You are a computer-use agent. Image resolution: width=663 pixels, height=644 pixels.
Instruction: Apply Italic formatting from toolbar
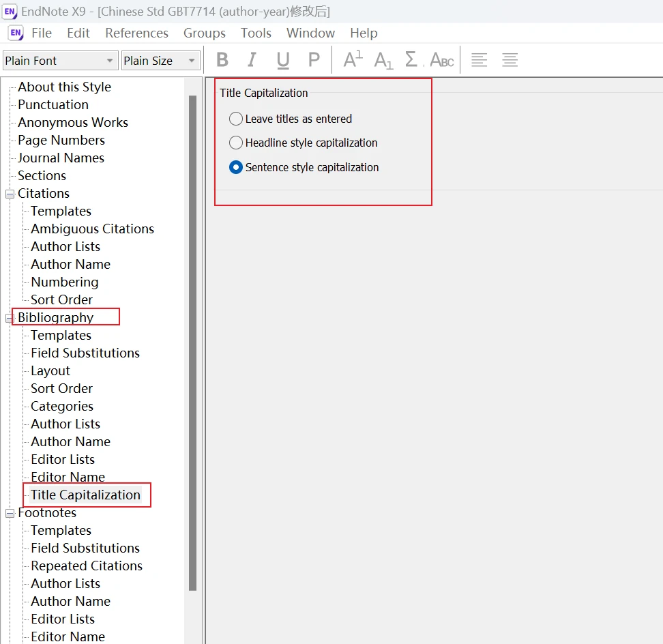pos(252,60)
